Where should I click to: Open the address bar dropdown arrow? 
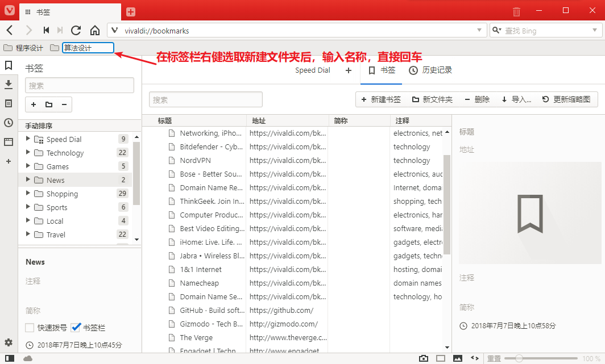[x=480, y=31]
